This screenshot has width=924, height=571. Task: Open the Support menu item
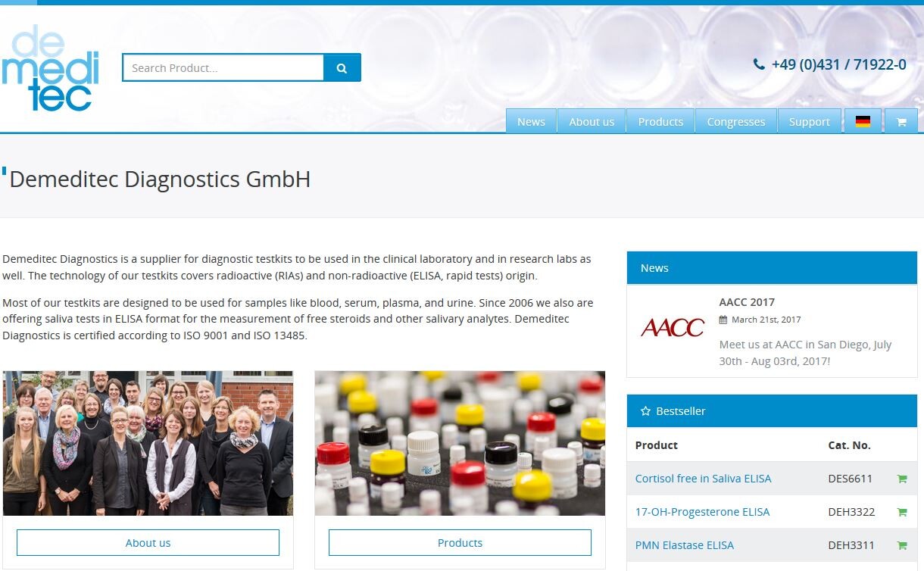click(809, 122)
